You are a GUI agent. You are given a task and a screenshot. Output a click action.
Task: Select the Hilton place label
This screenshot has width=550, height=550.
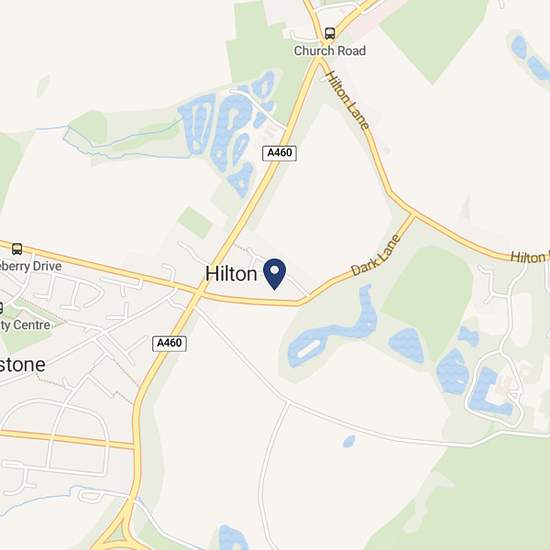[231, 274]
